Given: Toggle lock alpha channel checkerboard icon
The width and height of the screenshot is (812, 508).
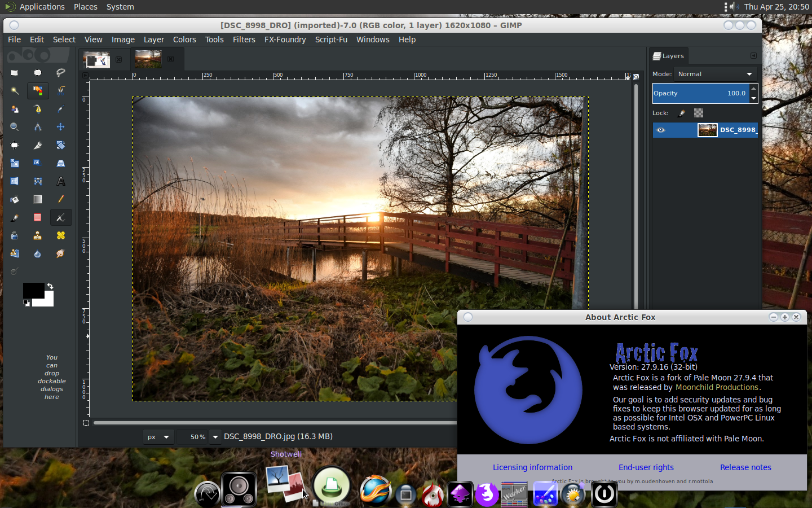Looking at the screenshot, I should (x=699, y=113).
